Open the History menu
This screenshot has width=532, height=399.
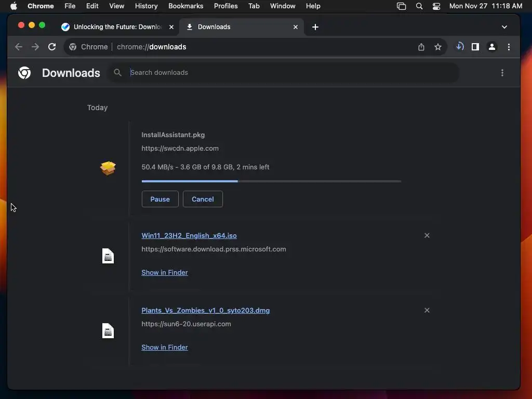(146, 6)
